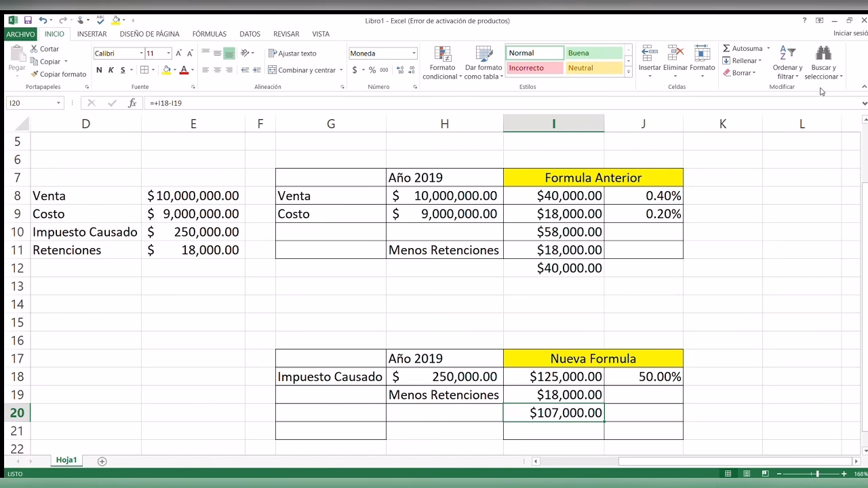
Task: Expand the Moneda number format dropdown
Action: [414, 53]
